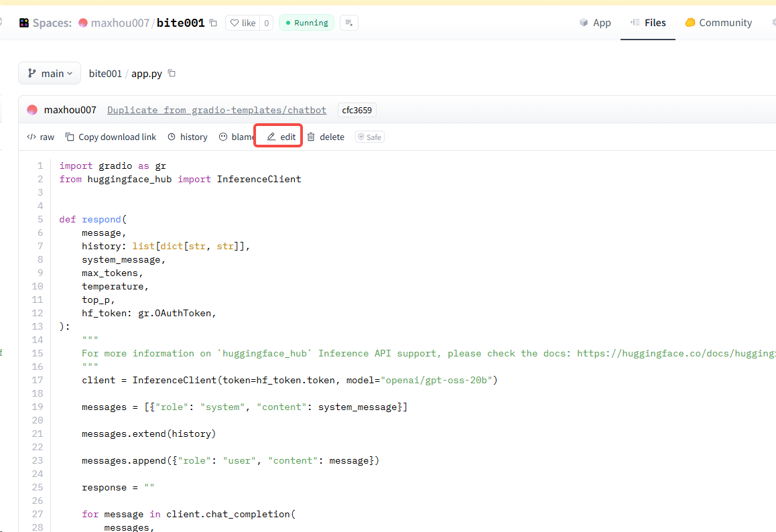Click the like count 0
Viewport: 776px width, 532px height.
point(266,23)
